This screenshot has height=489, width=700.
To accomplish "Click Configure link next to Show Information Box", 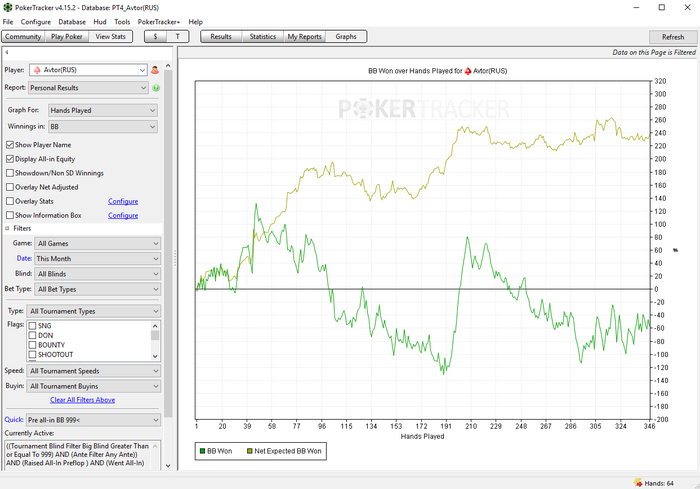I will 123,215.
